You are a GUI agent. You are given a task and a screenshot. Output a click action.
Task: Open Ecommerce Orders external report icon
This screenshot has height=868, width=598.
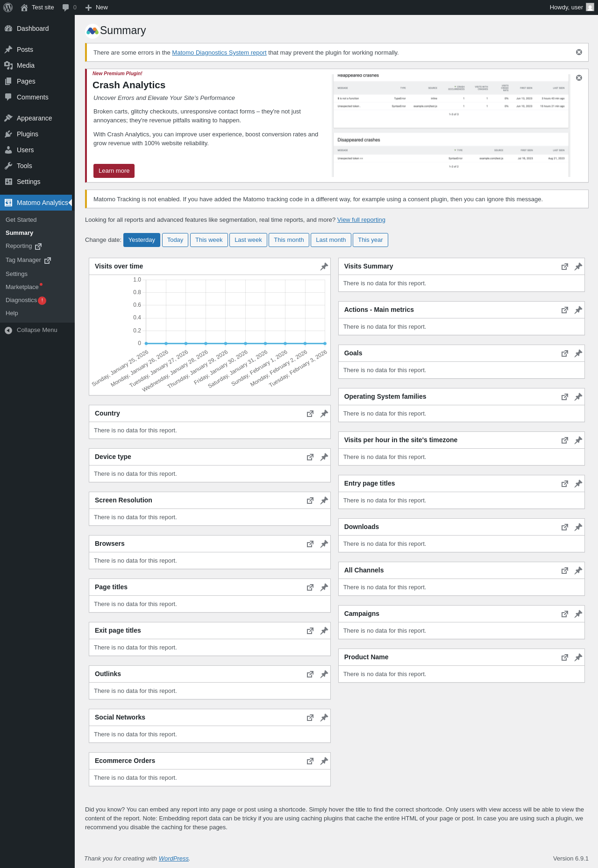(310, 761)
